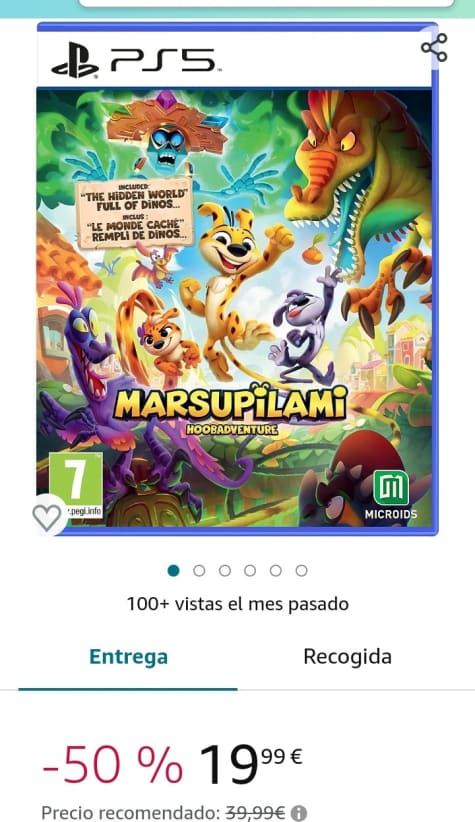Screen dimensions: 475x822
Task: Select the first filled carousel dot
Action: click(174, 570)
